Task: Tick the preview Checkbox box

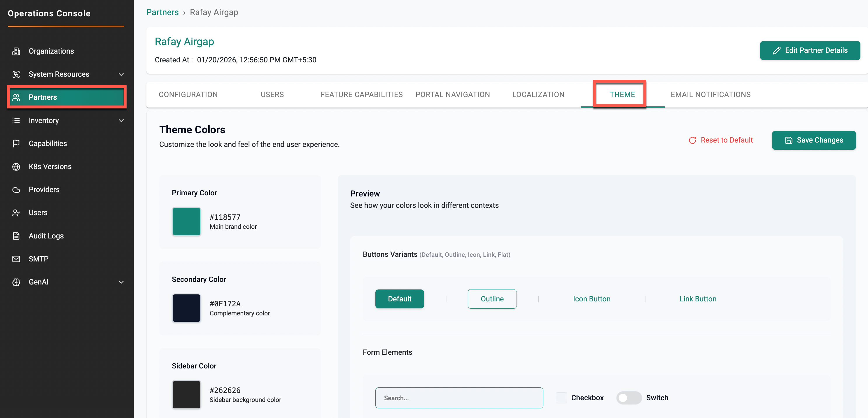Action: click(x=561, y=398)
